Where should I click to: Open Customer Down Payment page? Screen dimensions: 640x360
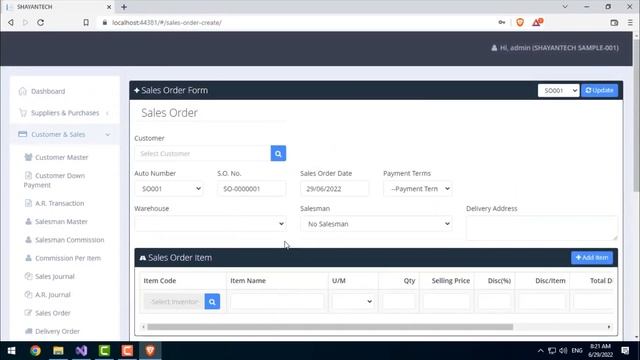click(x=54, y=180)
